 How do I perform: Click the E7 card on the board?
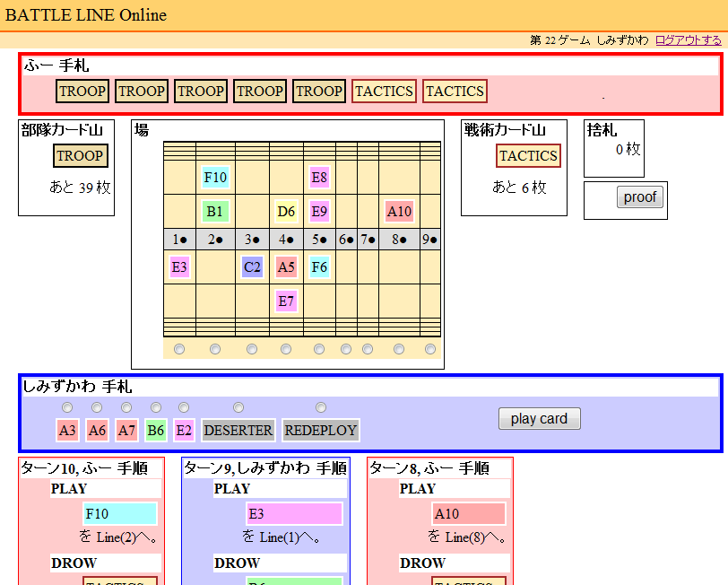286,301
